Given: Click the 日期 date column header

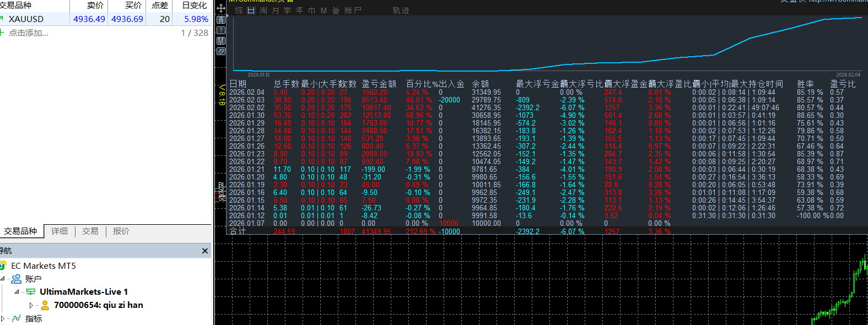Looking at the screenshot, I should (238, 84).
